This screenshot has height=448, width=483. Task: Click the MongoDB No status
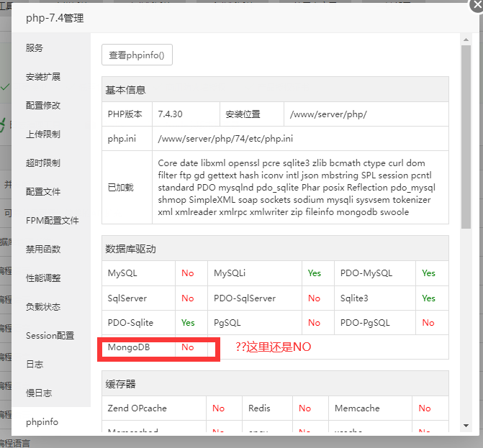click(188, 347)
